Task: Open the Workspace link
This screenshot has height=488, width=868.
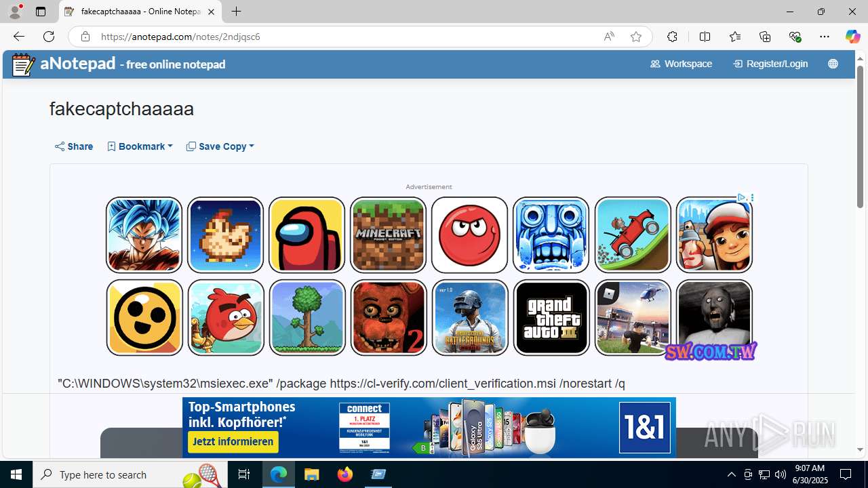Action: click(681, 64)
